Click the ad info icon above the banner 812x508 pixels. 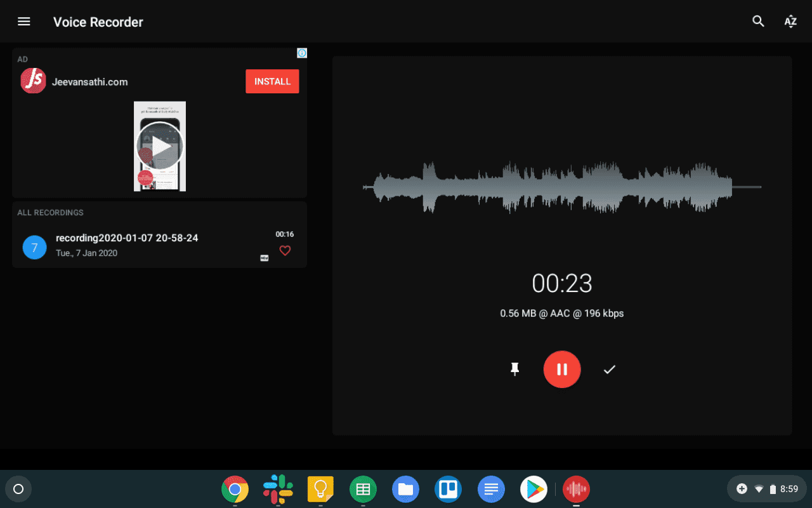[302, 53]
